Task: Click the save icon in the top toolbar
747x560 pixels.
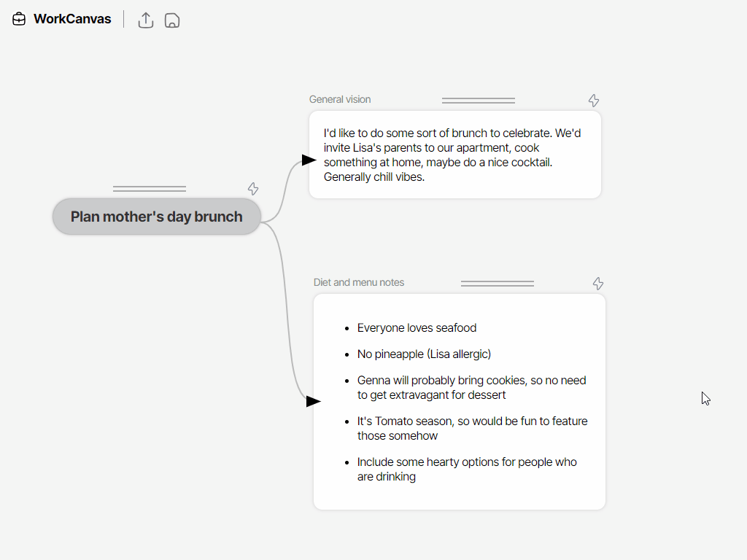Action: pyautogui.click(x=171, y=20)
